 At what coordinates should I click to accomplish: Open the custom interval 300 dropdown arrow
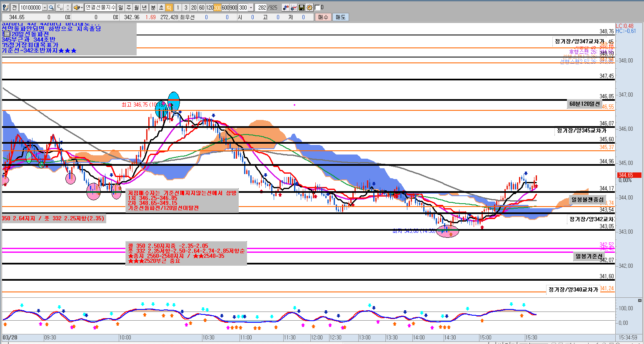(x=251, y=7)
